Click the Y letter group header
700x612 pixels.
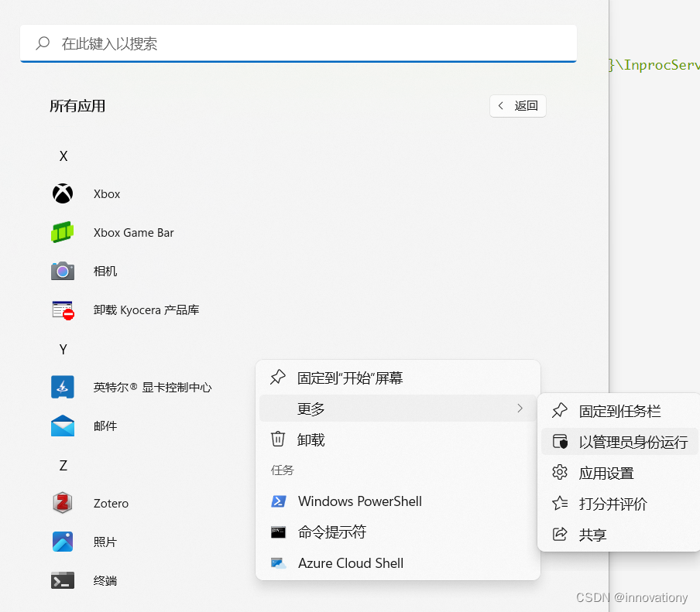[x=63, y=349]
